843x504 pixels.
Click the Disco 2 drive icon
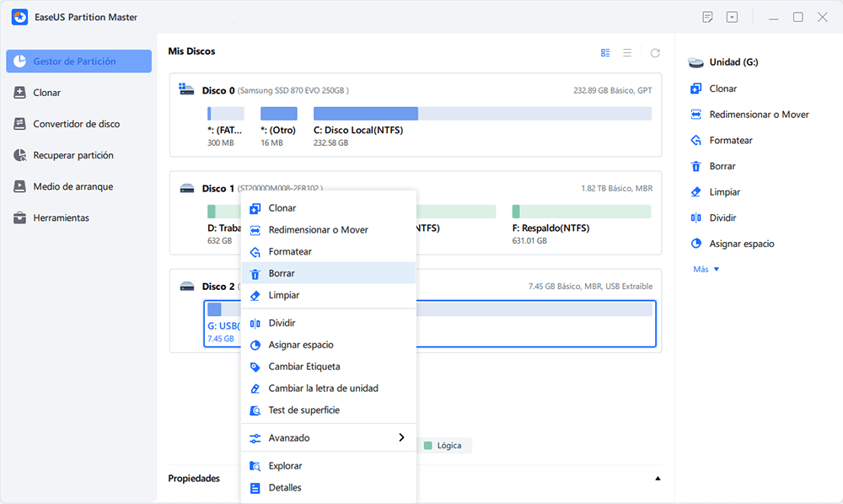(x=186, y=287)
